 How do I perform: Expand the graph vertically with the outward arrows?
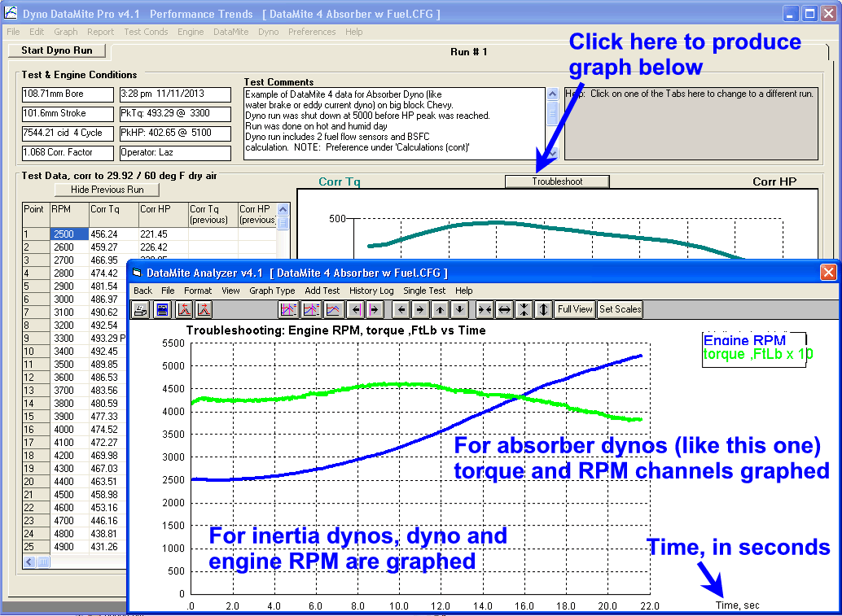543,309
